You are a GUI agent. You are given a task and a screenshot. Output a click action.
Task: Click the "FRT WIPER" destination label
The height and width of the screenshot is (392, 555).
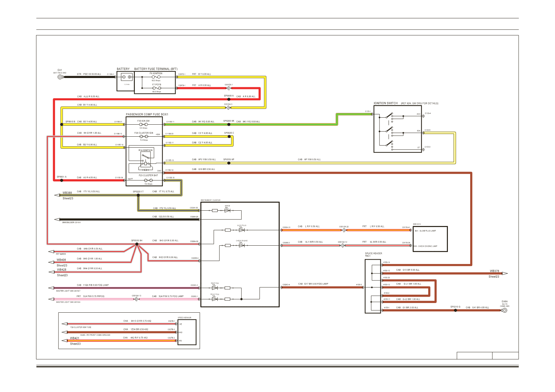tap(61, 254)
